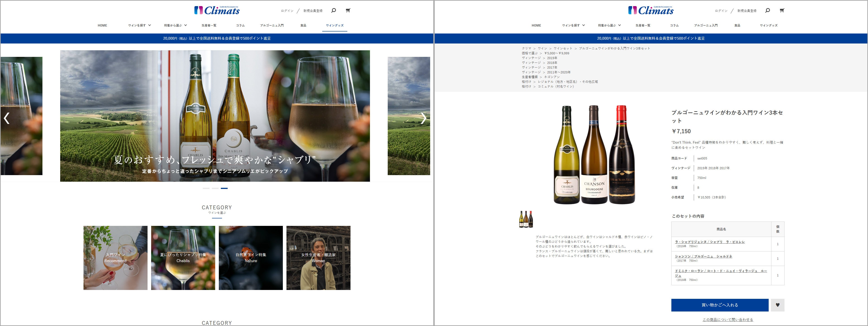Select the first carousel pagination indicator

point(206,188)
